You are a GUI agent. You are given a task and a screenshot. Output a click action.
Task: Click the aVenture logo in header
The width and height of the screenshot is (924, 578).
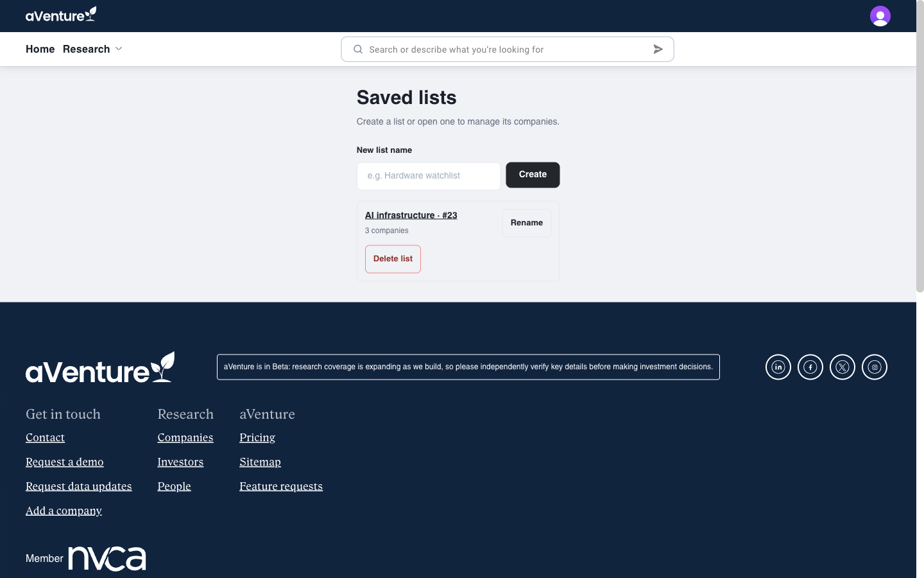[61, 15]
